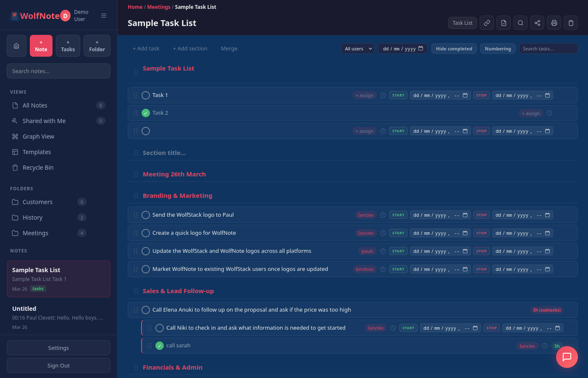This screenshot has height=378, width=588.
Task: Open the search icon in header toolbar
Action: point(520,23)
